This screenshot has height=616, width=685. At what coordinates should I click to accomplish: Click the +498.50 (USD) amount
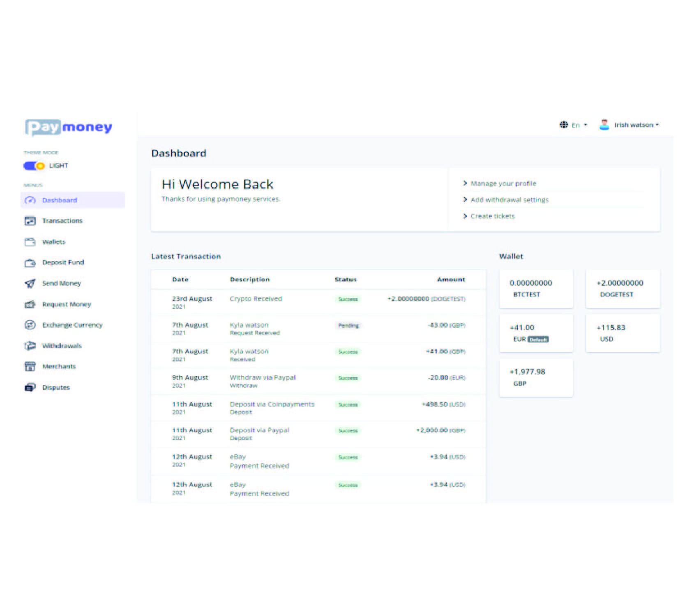click(x=444, y=405)
